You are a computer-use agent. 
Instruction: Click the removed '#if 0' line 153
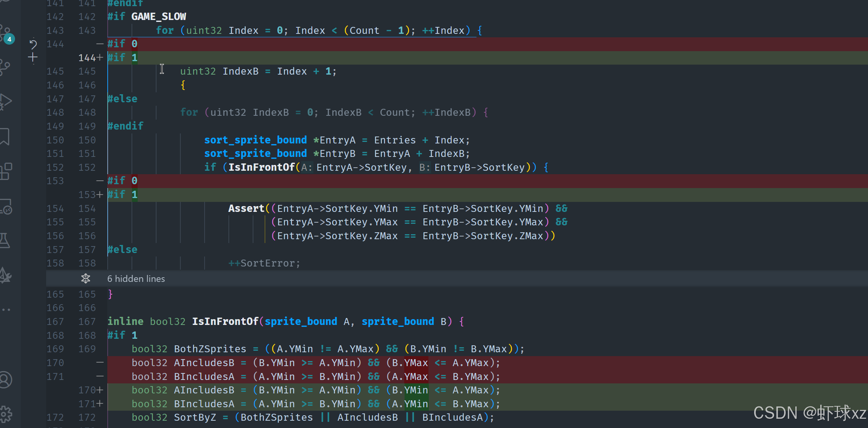(x=122, y=181)
